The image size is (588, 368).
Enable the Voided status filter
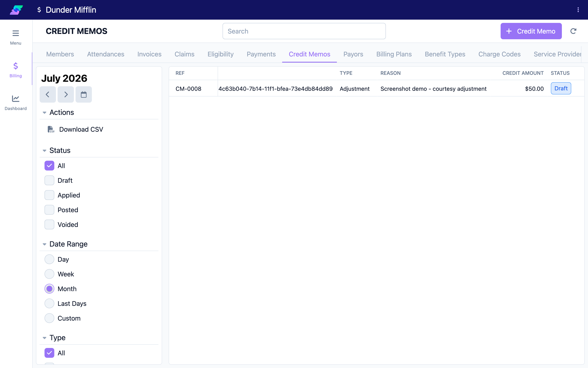point(49,225)
